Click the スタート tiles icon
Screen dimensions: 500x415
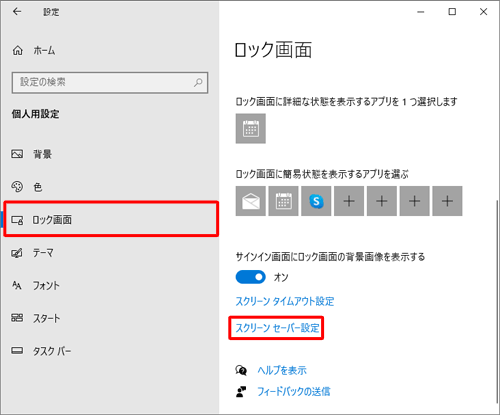coord(17,318)
